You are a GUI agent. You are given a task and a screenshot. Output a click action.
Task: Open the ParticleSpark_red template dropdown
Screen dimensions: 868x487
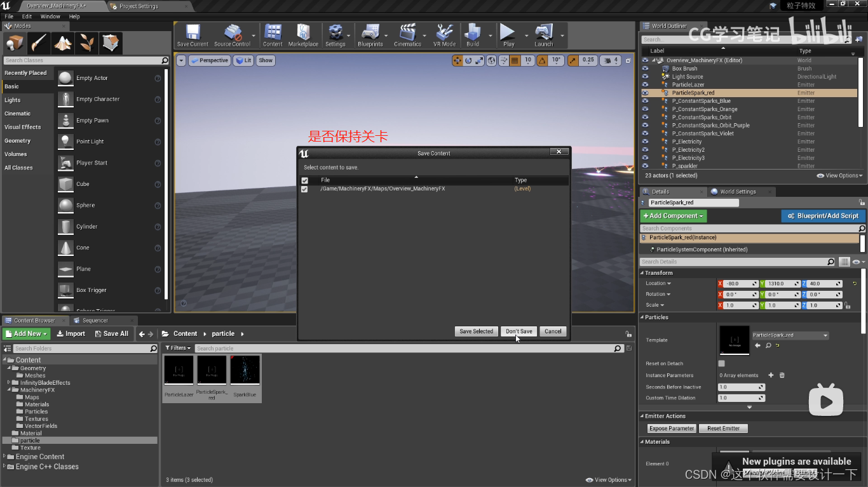click(x=790, y=335)
